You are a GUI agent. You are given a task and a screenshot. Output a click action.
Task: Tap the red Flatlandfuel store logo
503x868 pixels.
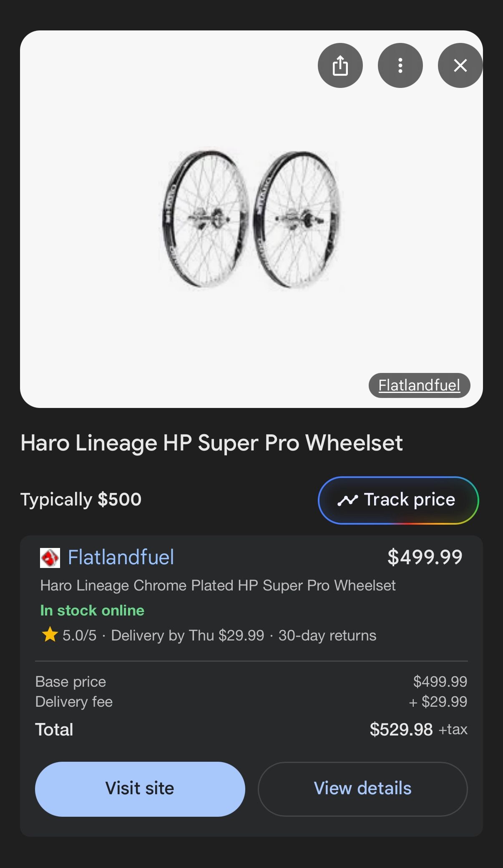50,558
